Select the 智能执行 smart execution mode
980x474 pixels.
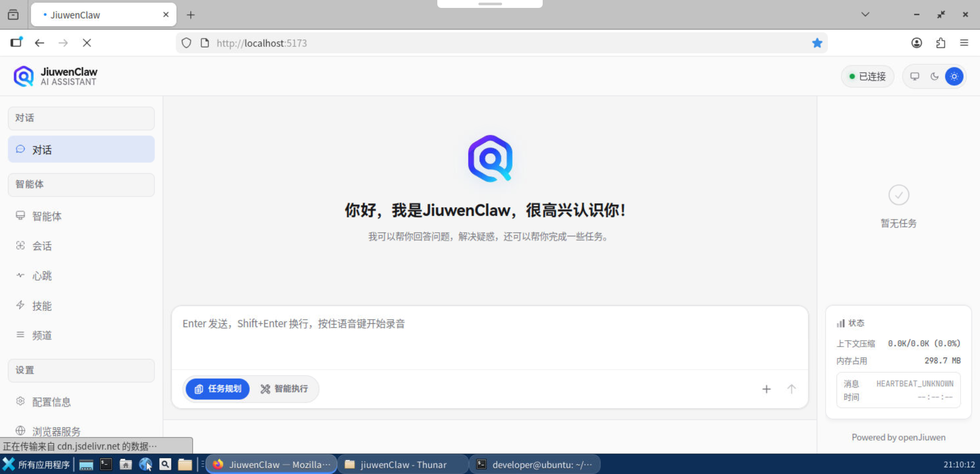pos(284,389)
